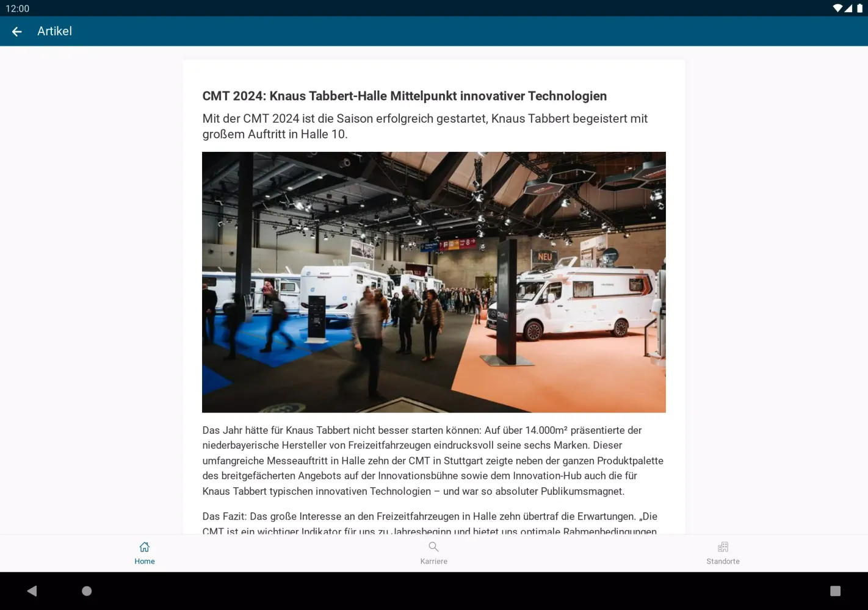Viewport: 868px width, 610px height.
Task: Tap the Artikel header title
Action: pyautogui.click(x=54, y=31)
